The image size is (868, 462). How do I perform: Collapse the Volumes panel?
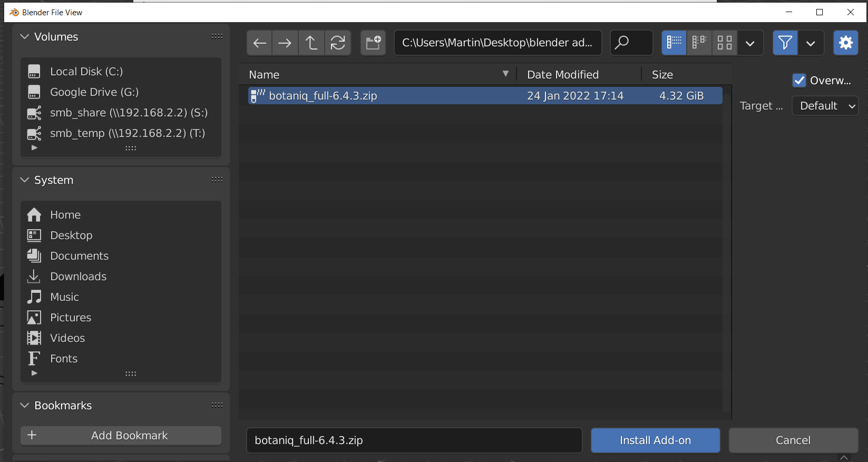(x=25, y=37)
